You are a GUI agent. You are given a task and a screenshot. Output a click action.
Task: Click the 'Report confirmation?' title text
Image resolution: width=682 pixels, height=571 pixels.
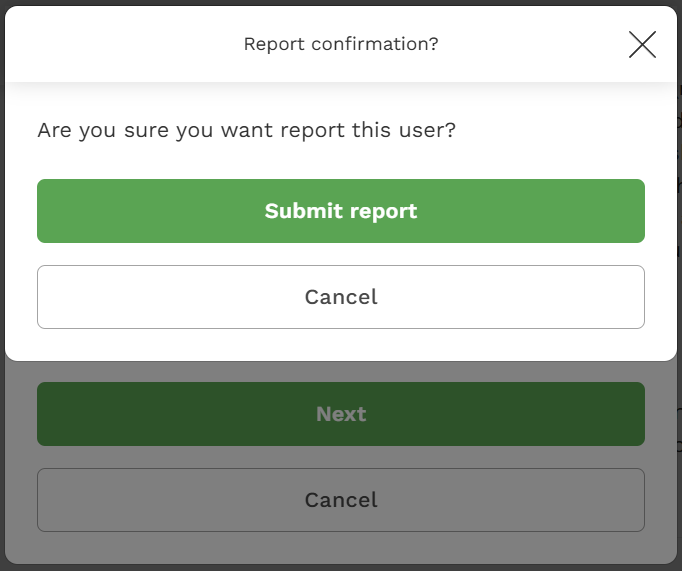[x=341, y=44]
